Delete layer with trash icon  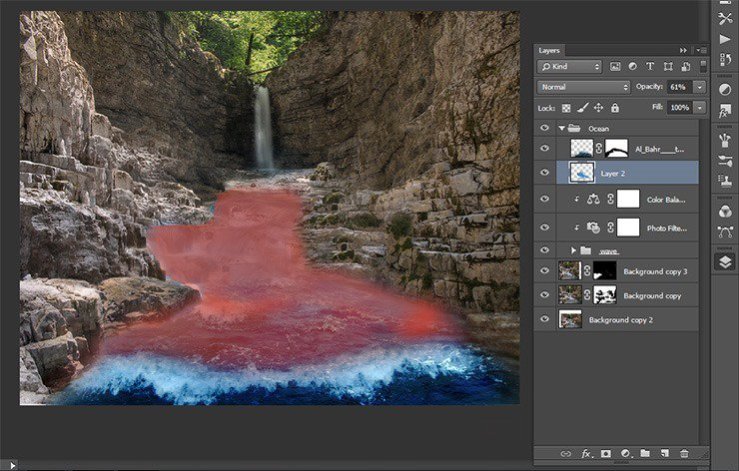click(684, 453)
